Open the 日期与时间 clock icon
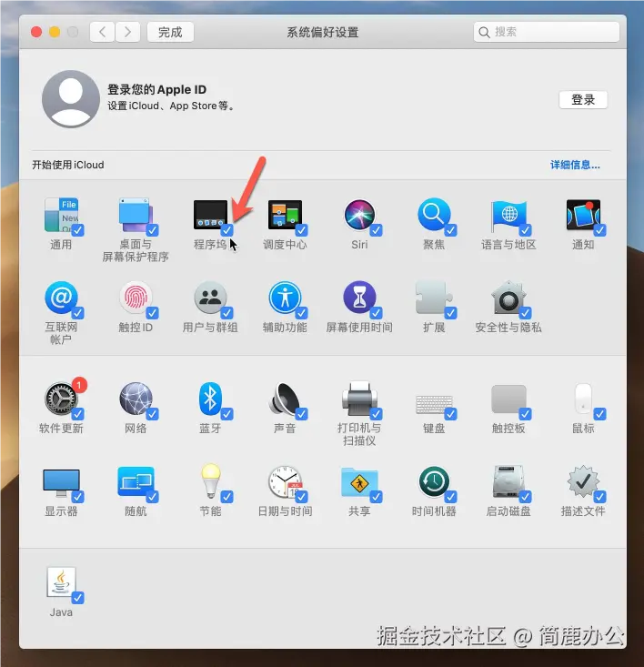 coord(285,482)
